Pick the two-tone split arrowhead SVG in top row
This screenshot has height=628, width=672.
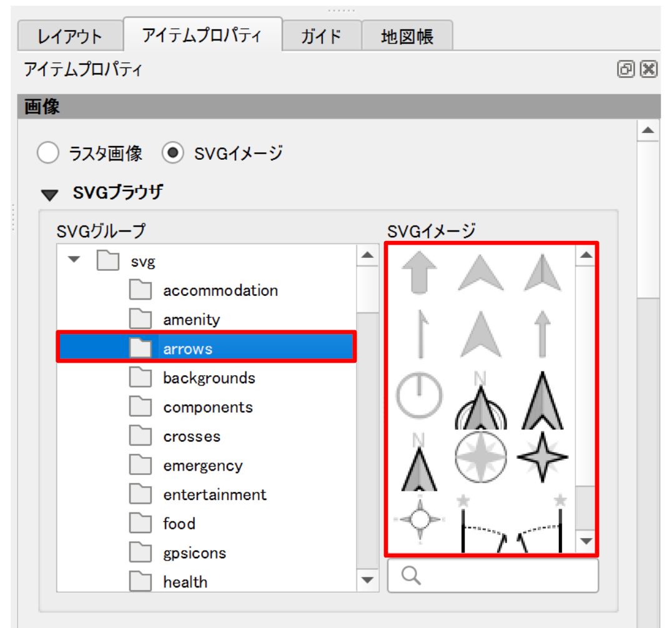click(542, 273)
